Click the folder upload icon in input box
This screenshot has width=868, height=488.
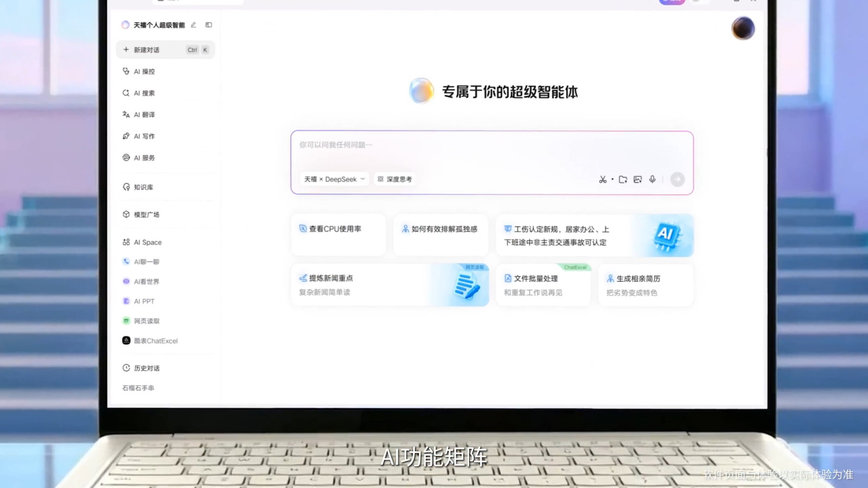[623, 179]
